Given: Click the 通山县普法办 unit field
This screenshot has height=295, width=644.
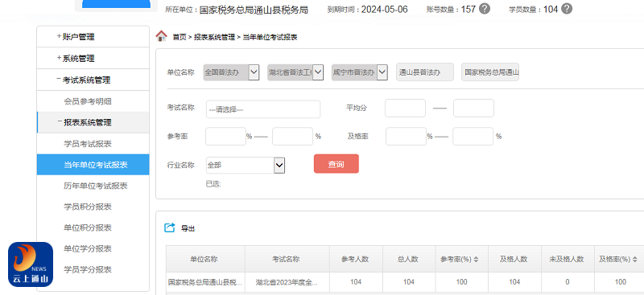Looking at the screenshot, I should (425, 72).
